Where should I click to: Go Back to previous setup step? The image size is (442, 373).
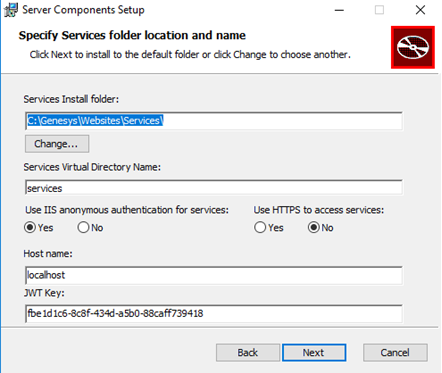pyautogui.click(x=248, y=353)
